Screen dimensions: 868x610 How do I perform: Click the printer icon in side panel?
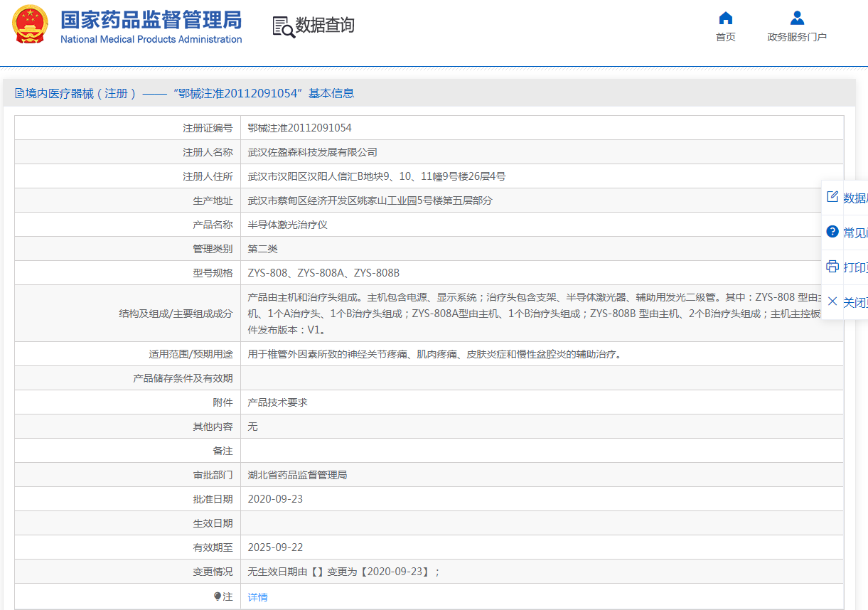(x=832, y=267)
